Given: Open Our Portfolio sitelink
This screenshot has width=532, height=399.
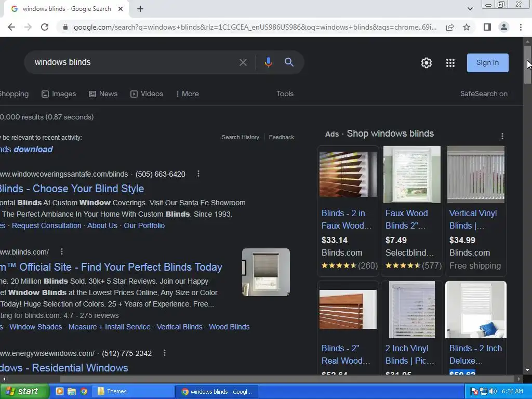Looking at the screenshot, I should pyautogui.click(x=144, y=225).
